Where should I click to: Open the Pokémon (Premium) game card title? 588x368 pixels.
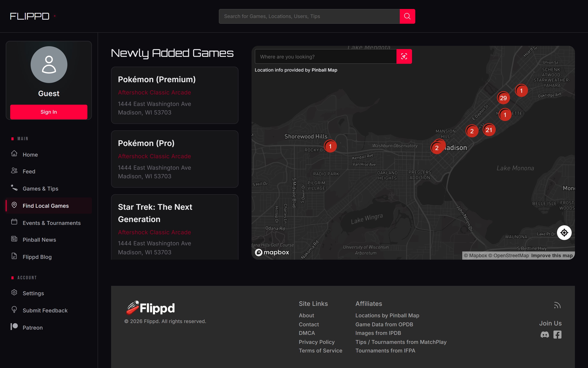(157, 79)
